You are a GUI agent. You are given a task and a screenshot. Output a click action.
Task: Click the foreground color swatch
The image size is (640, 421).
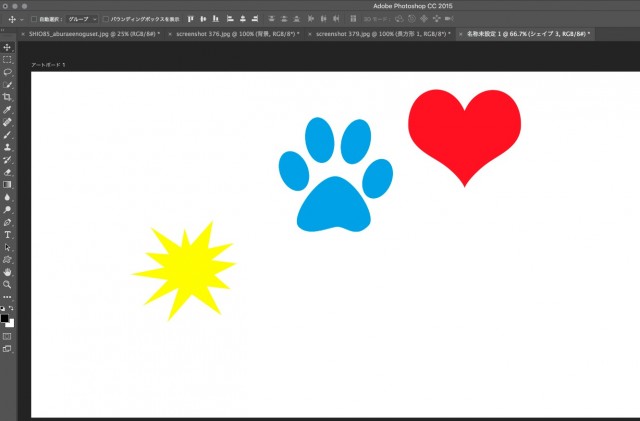point(5,319)
